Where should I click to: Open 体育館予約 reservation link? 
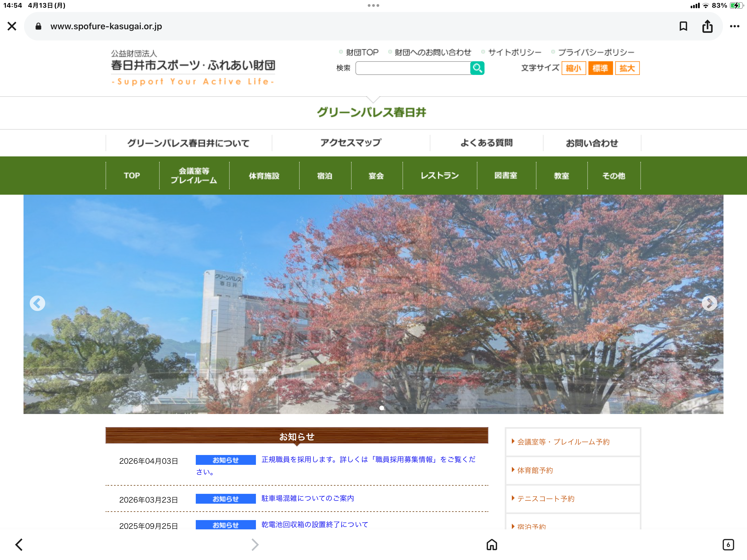point(535,470)
